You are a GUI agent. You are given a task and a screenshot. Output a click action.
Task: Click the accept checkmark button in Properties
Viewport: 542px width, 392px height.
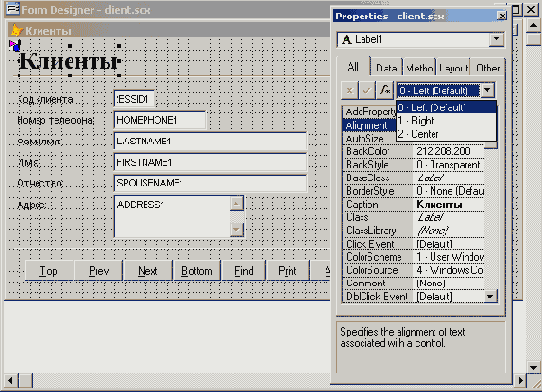point(367,91)
